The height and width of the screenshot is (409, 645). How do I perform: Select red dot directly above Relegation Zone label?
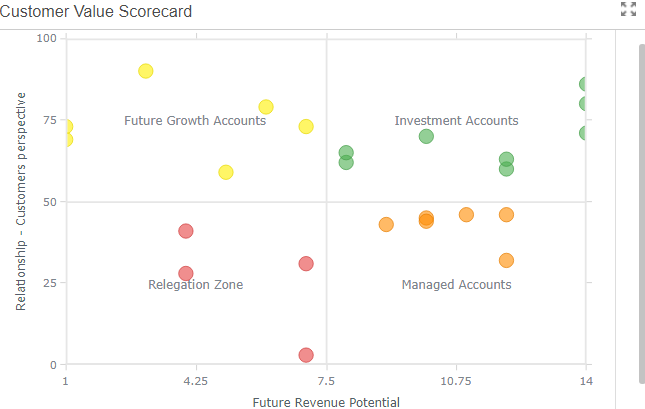(x=186, y=273)
